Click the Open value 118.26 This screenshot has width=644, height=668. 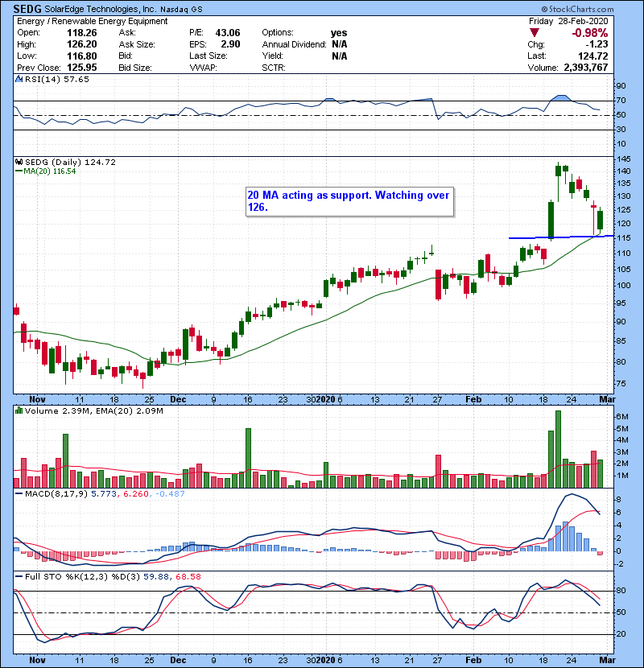[x=82, y=33]
